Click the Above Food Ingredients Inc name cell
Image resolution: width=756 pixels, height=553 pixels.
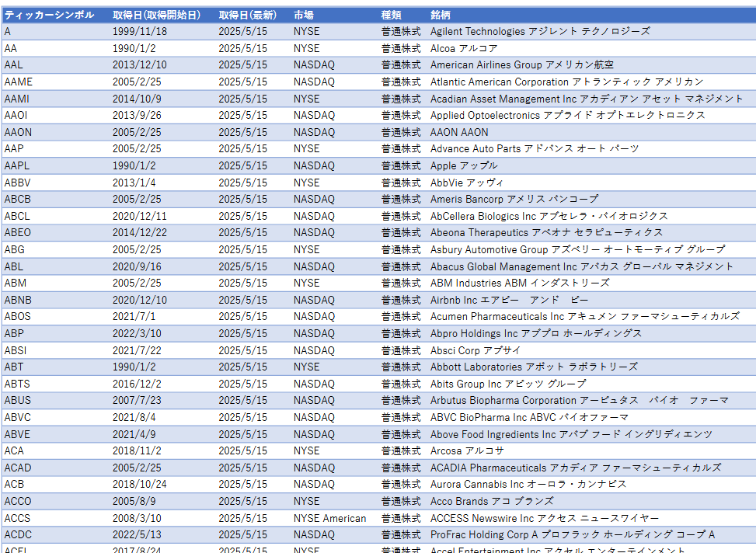571,434
